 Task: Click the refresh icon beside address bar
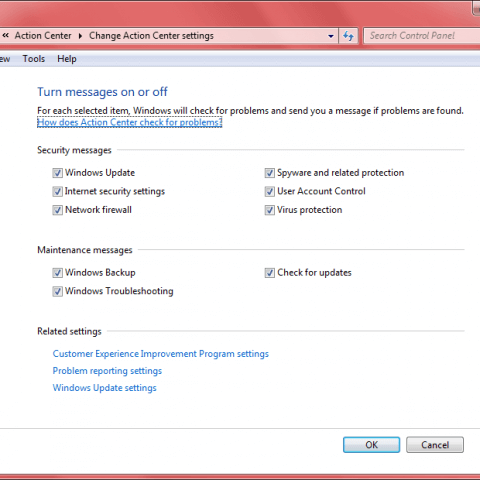coord(348,36)
